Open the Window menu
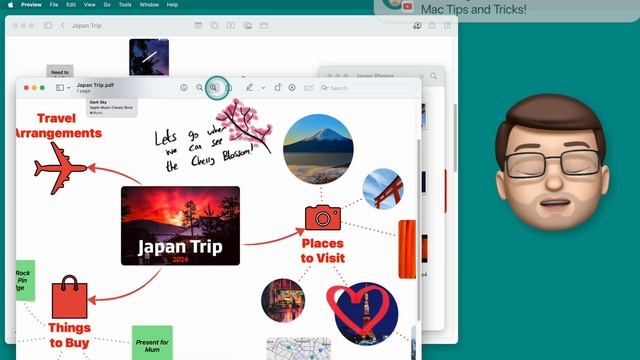 (149, 5)
